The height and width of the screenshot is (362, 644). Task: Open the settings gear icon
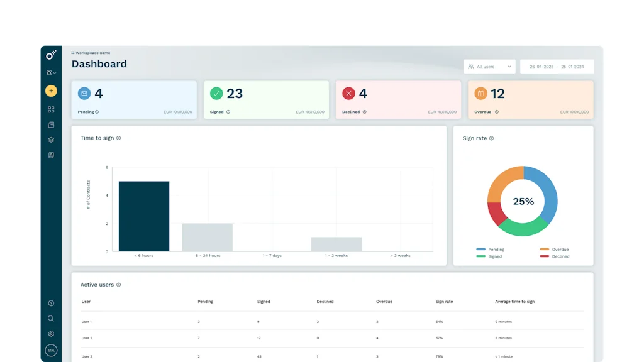(x=51, y=334)
